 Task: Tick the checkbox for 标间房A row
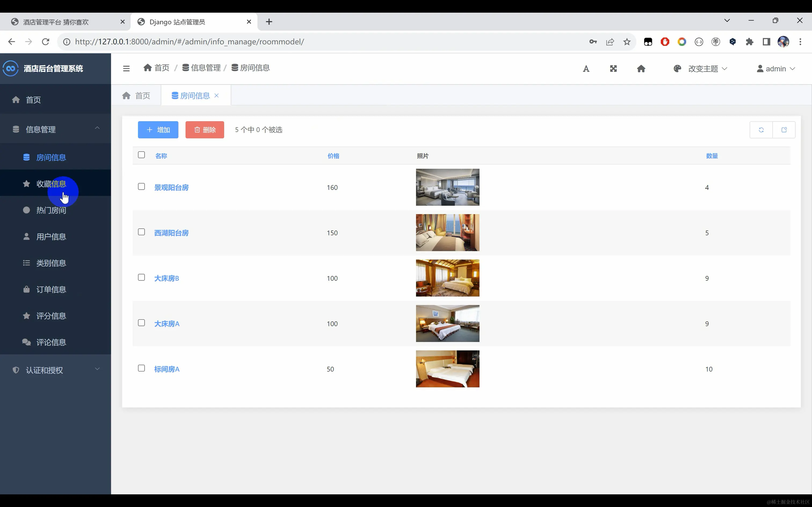(x=141, y=368)
